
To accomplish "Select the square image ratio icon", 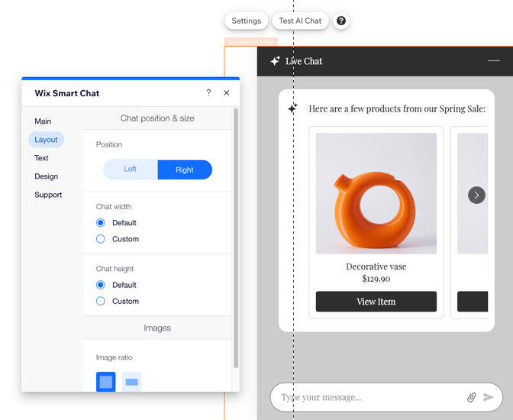I will click(x=106, y=382).
